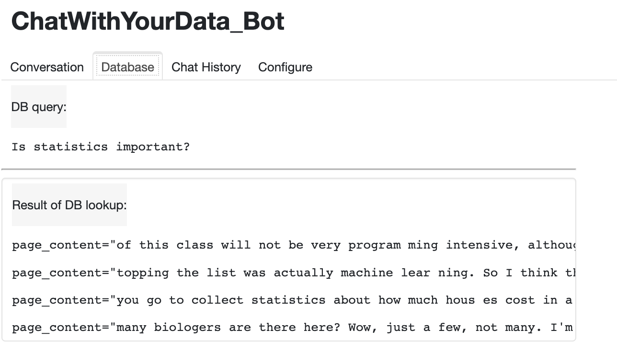Open the Configure tab

(x=285, y=67)
